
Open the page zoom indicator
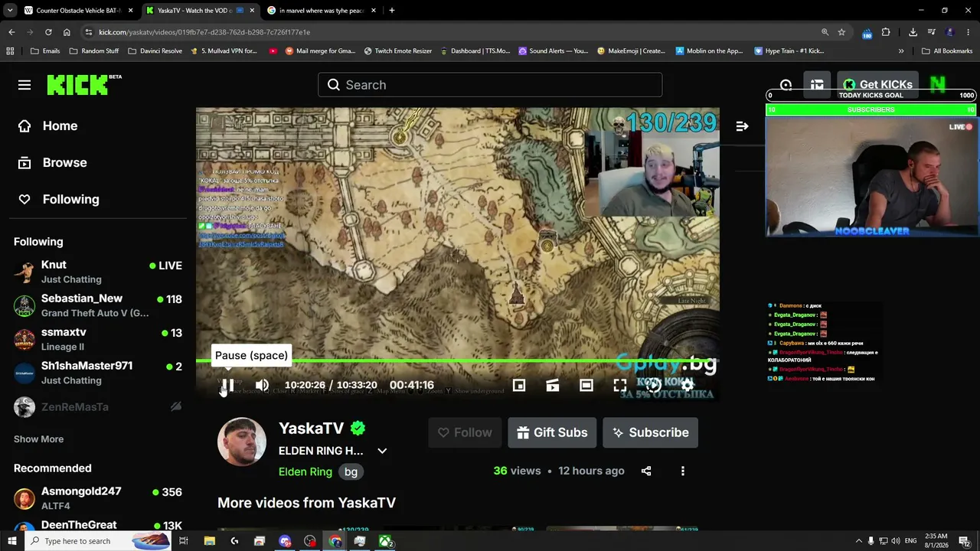click(825, 32)
